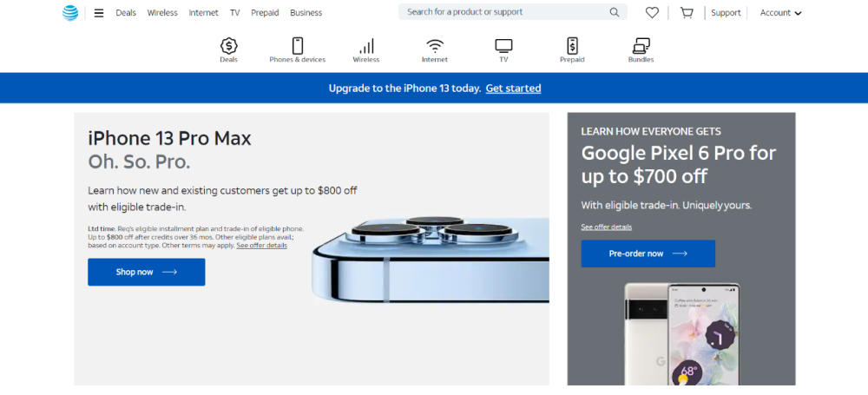This screenshot has height=395, width=868.
Task: Open the Internet wifi icon
Action: (x=435, y=46)
